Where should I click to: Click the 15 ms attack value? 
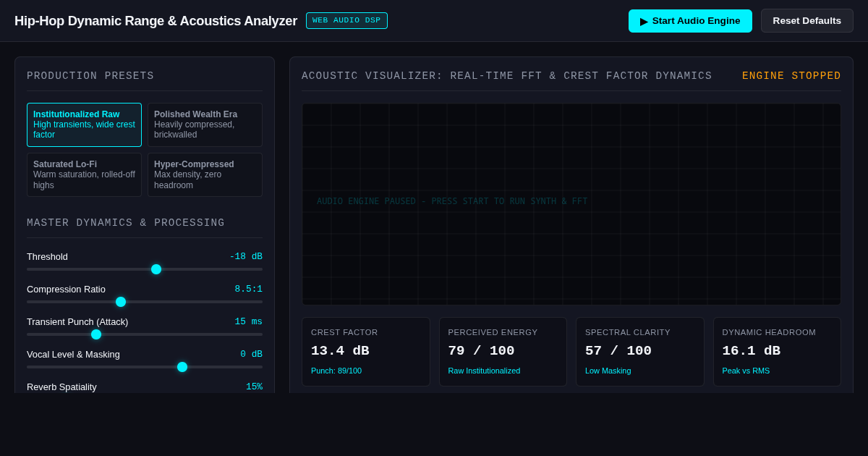(248, 321)
